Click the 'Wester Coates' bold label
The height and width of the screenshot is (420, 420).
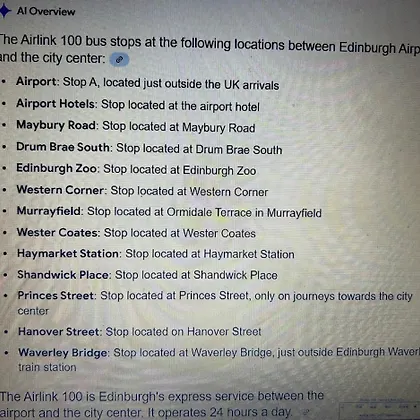pyautogui.click(x=57, y=232)
